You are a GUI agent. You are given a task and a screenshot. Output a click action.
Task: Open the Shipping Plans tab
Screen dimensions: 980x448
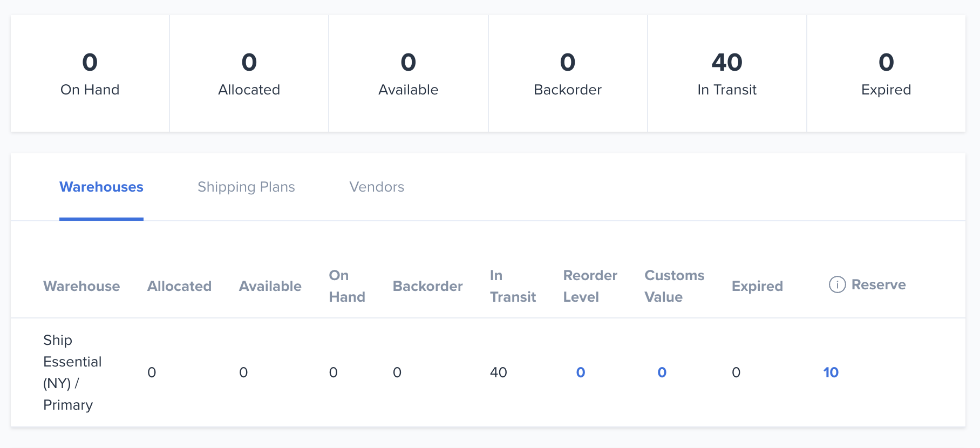click(246, 187)
